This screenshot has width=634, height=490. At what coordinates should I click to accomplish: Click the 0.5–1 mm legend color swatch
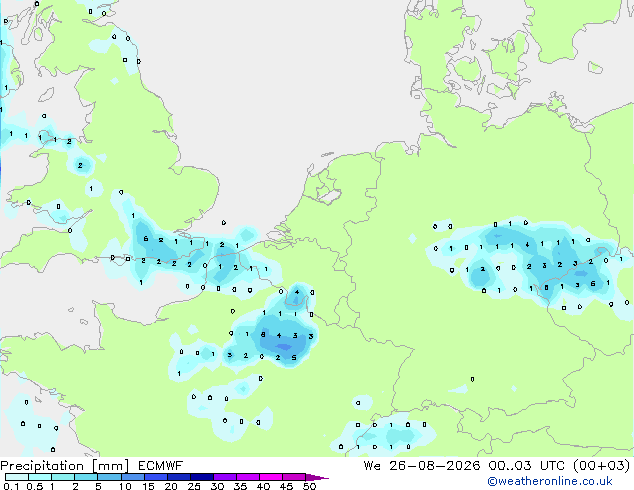point(40,477)
